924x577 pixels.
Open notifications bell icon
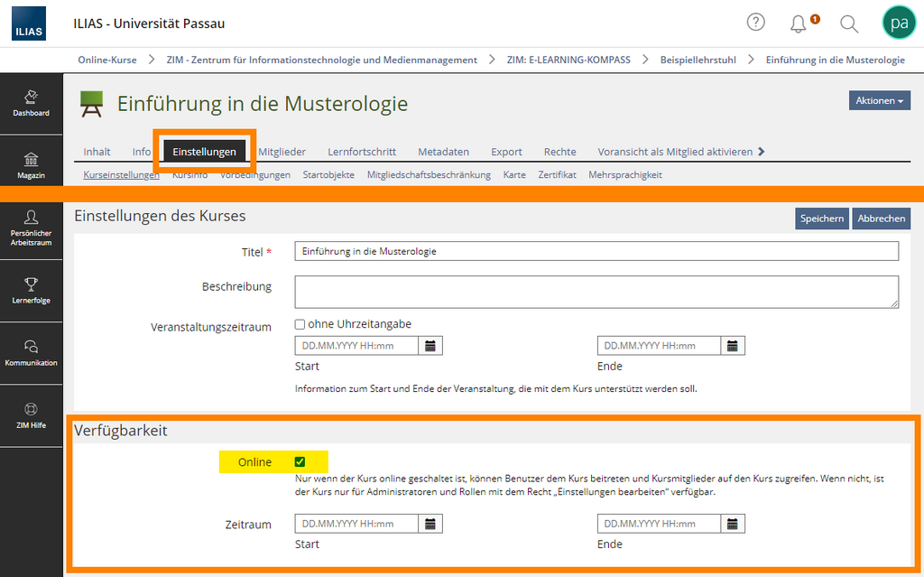(798, 24)
